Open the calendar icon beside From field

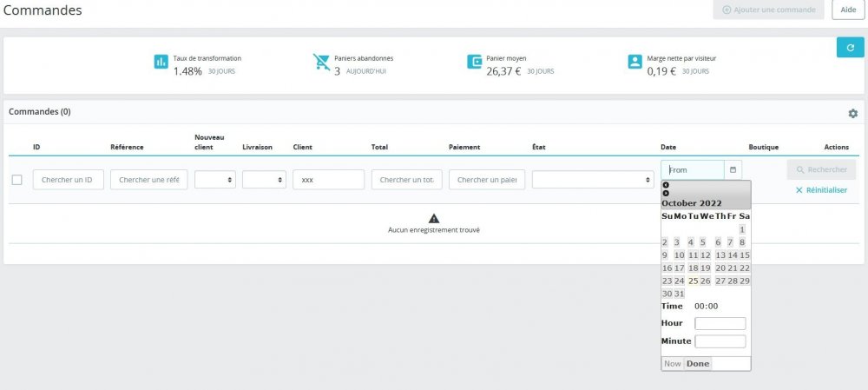coord(733,170)
